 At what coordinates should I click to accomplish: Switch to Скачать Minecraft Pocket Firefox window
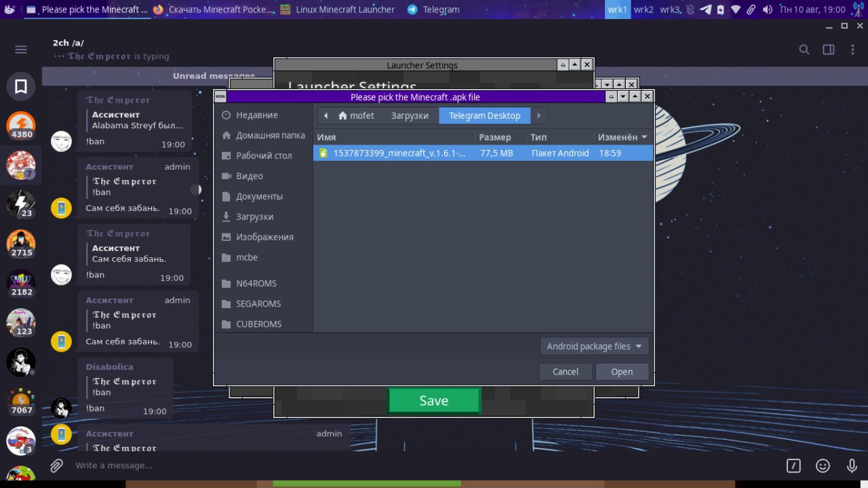214,10
